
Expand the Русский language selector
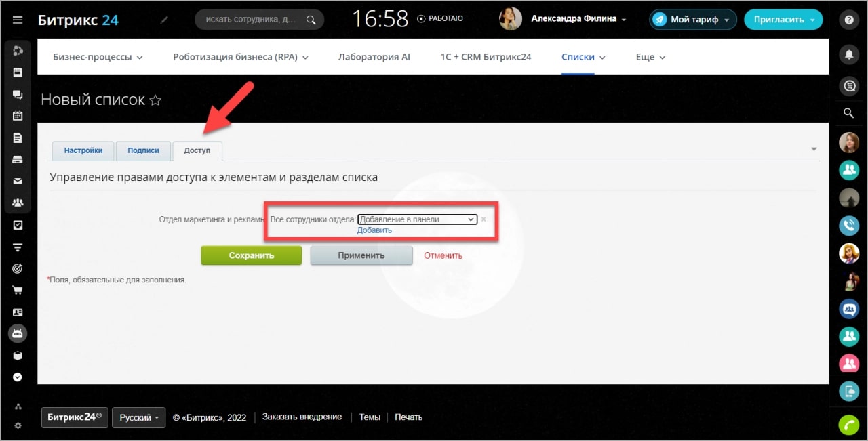coord(138,417)
